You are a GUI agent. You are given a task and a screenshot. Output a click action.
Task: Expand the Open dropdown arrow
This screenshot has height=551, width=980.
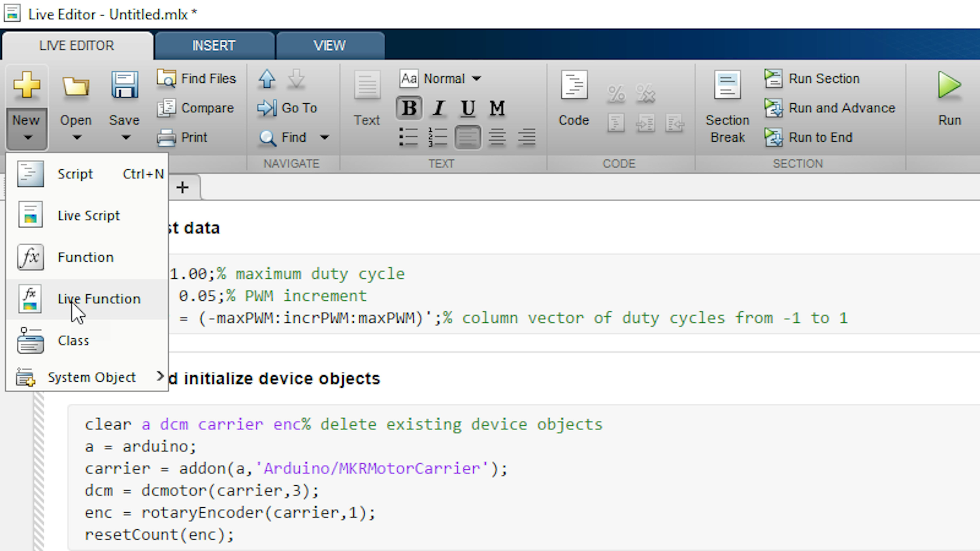point(77,138)
